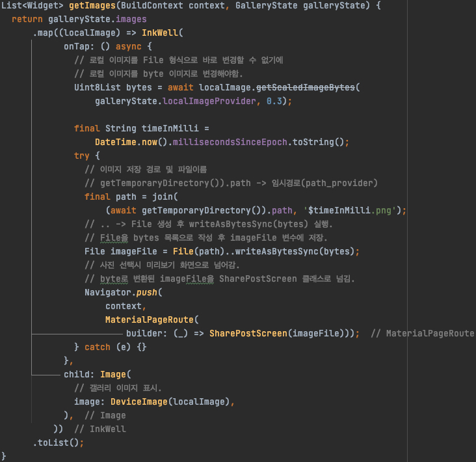Click the join( function call
Image resolution: width=476 pixels, height=462 pixels.
pos(165,197)
